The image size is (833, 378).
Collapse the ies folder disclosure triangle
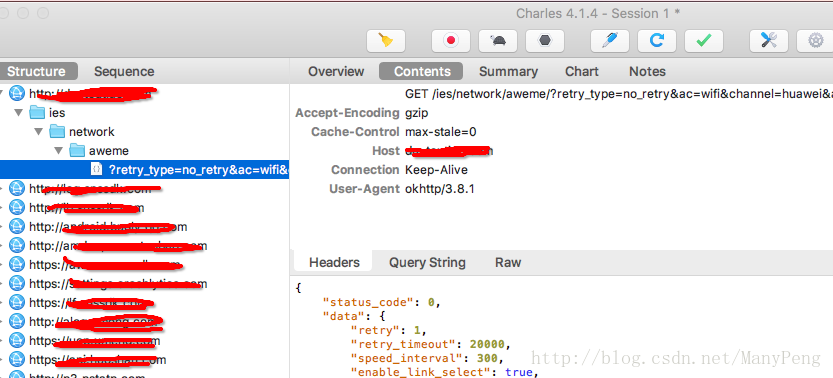(19, 113)
